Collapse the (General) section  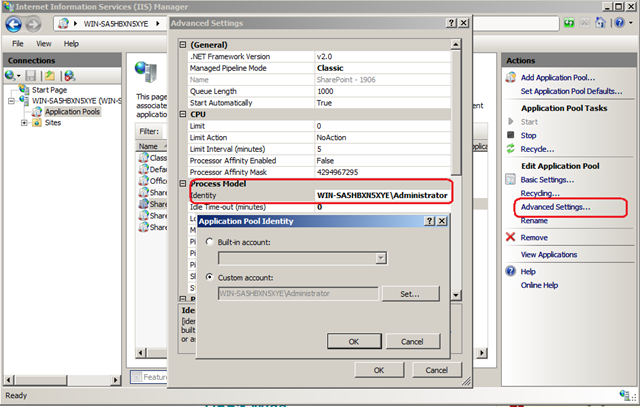click(183, 45)
